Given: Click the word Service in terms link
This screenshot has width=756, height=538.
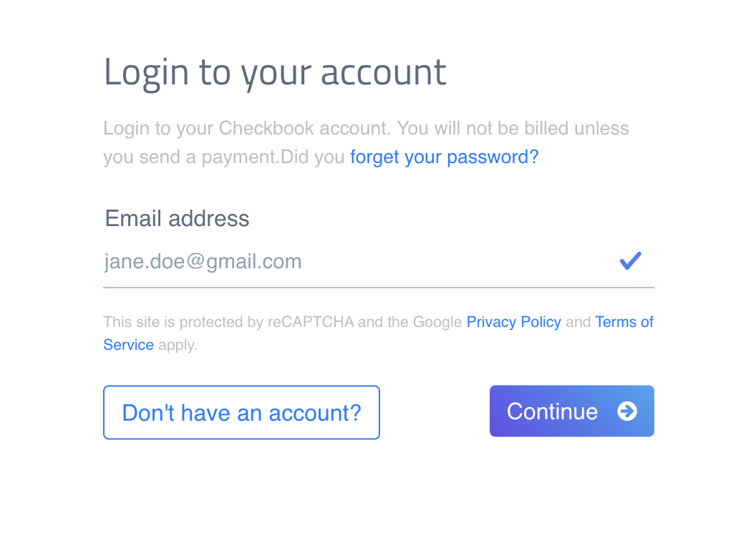Looking at the screenshot, I should point(128,344).
